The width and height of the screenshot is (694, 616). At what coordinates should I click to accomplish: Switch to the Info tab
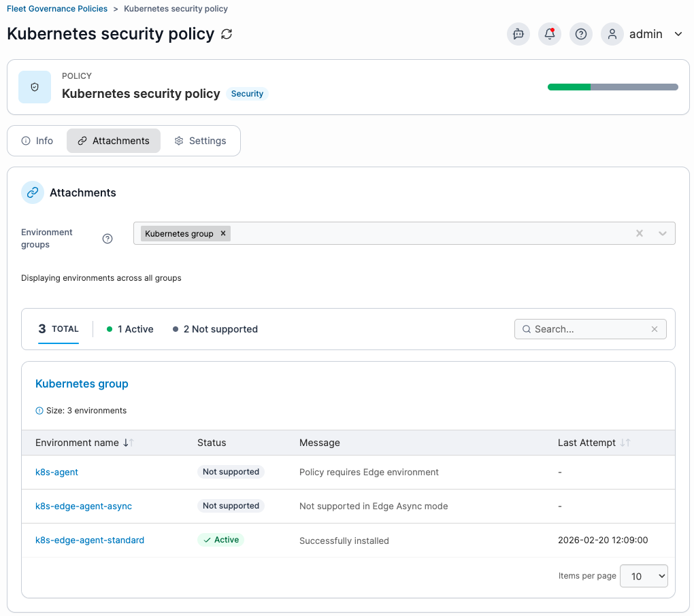point(37,141)
